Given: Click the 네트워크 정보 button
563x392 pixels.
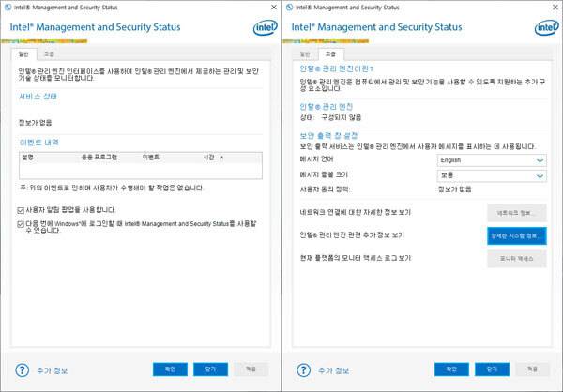Looking at the screenshot, I should 516,212.
